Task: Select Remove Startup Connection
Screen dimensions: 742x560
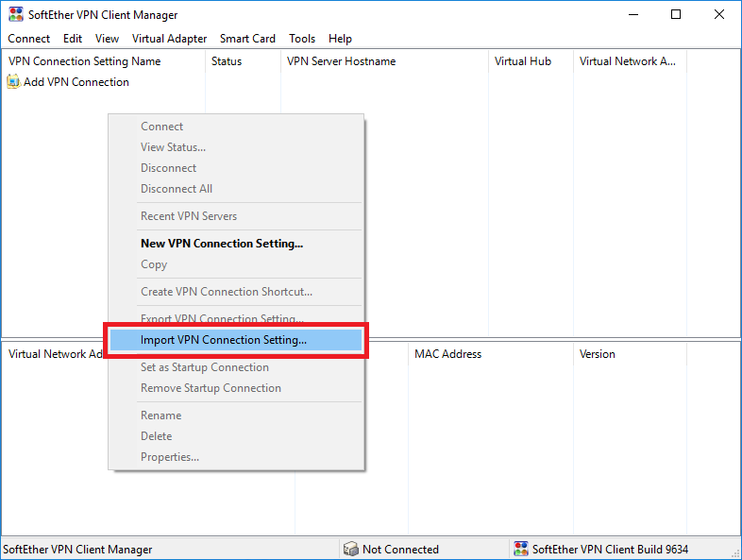Action: coord(236,388)
